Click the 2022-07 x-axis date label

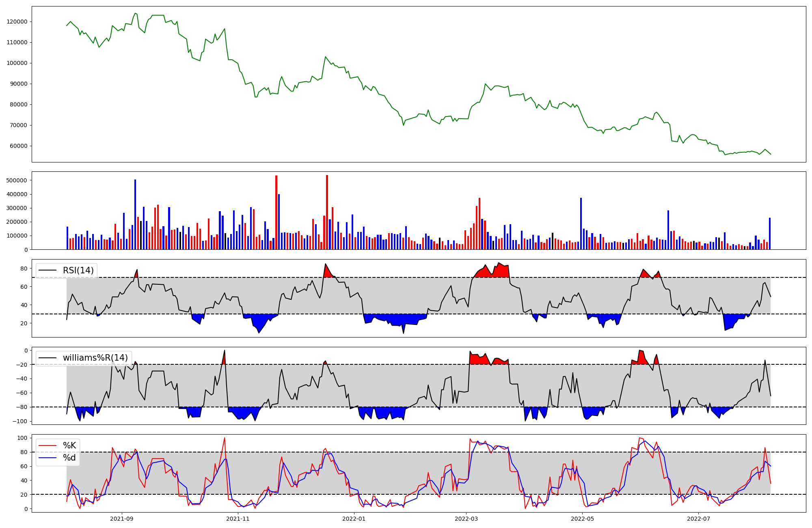click(x=698, y=519)
